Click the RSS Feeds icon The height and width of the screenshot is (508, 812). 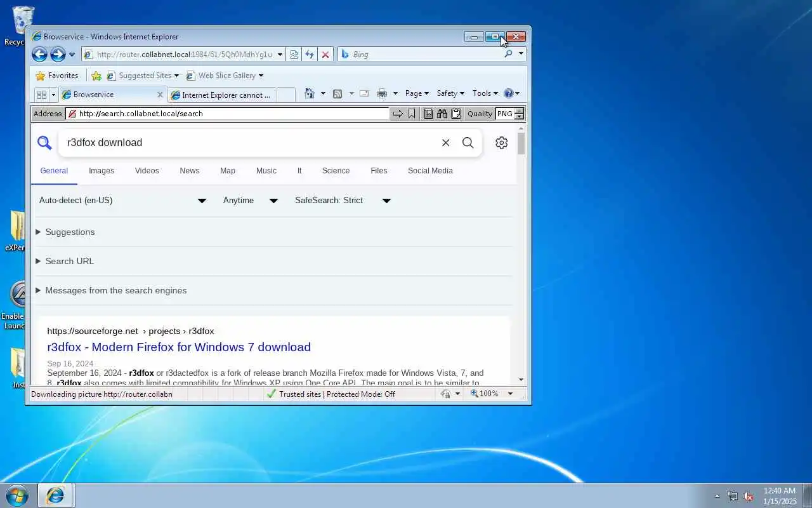pos(337,93)
